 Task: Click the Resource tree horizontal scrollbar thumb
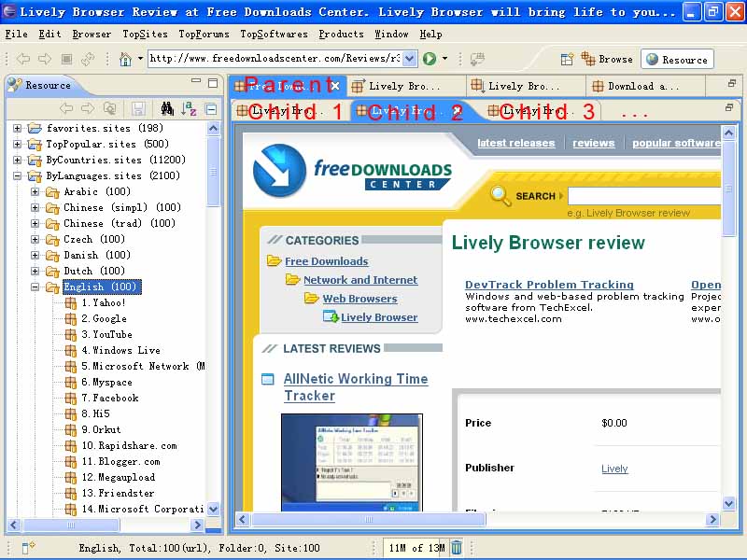click(x=71, y=525)
